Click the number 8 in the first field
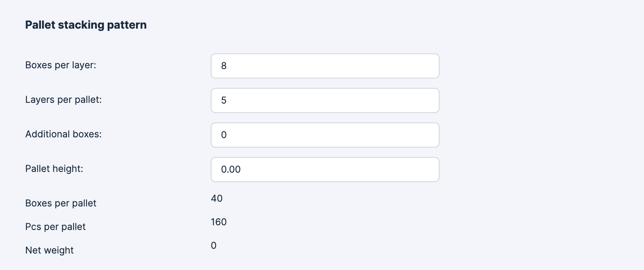This screenshot has height=270, width=644. pyautogui.click(x=224, y=66)
